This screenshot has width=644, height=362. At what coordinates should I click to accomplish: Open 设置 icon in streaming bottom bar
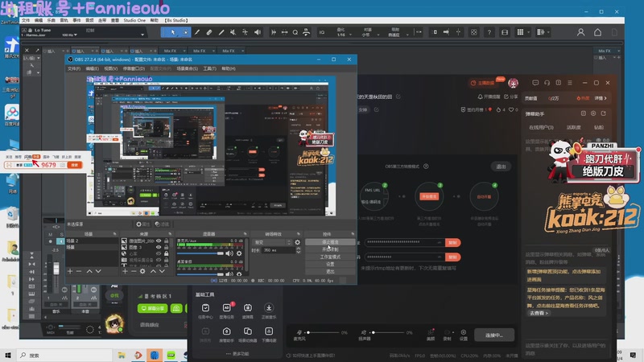pyautogui.click(x=464, y=335)
